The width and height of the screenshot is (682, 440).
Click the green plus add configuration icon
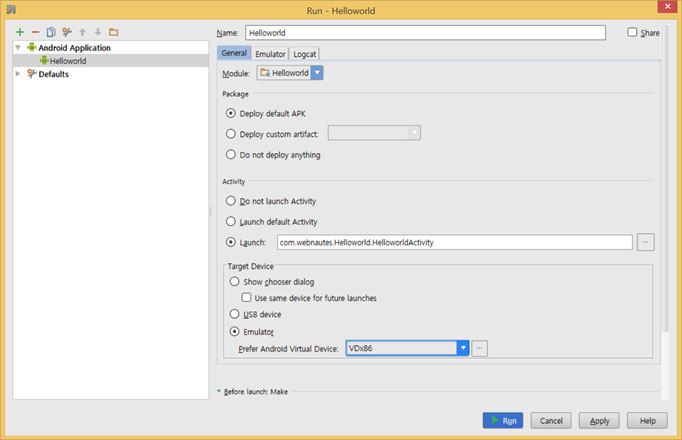(20, 32)
